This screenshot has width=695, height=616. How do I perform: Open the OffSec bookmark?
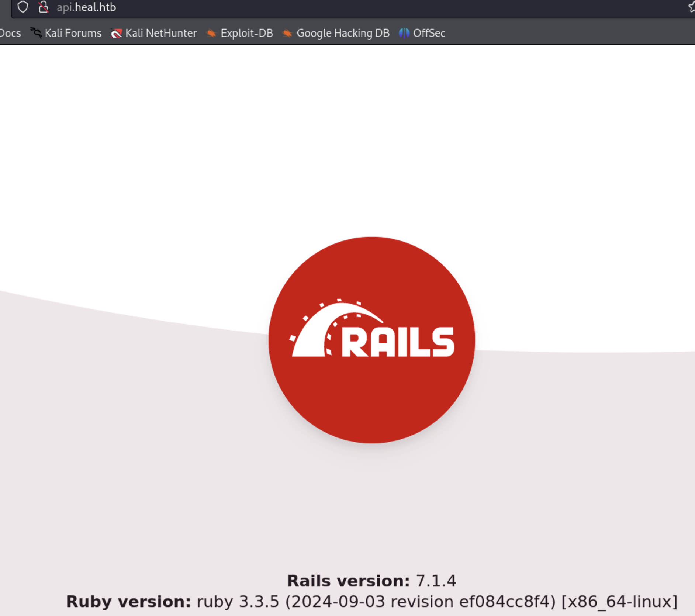point(422,33)
